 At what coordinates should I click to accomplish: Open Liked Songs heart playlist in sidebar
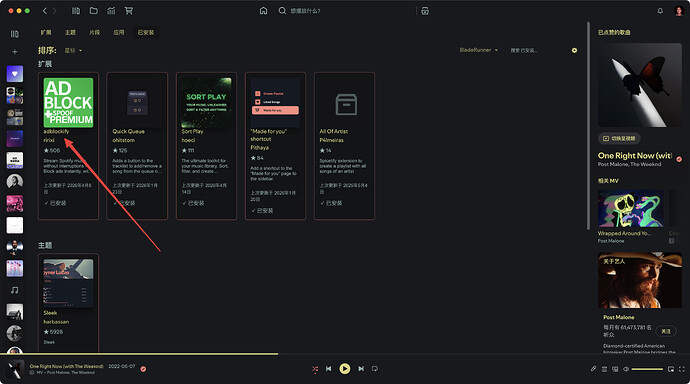pos(15,74)
